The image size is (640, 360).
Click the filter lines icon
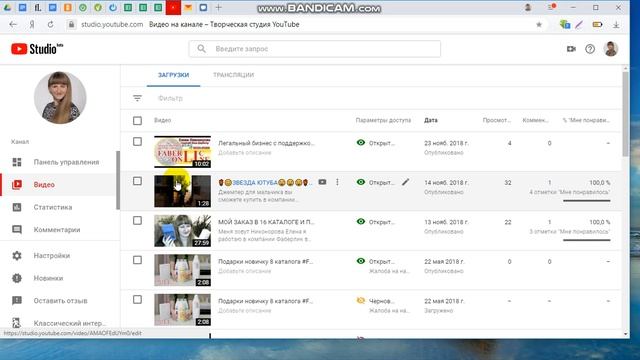pos(137,98)
